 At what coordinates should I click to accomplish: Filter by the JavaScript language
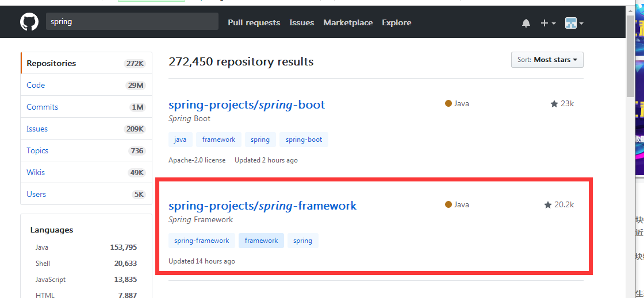click(86, 280)
